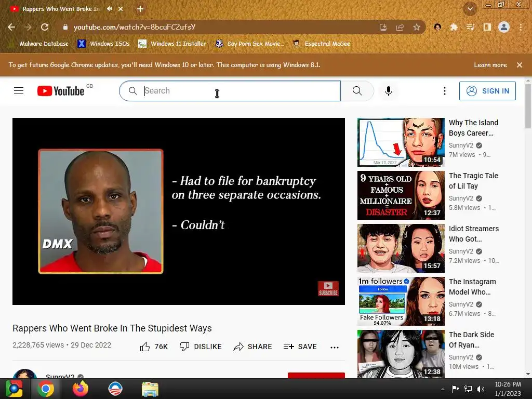Click the DISLIKE button
Image resolution: width=532 pixels, height=399 pixels.
[x=201, y=347]
